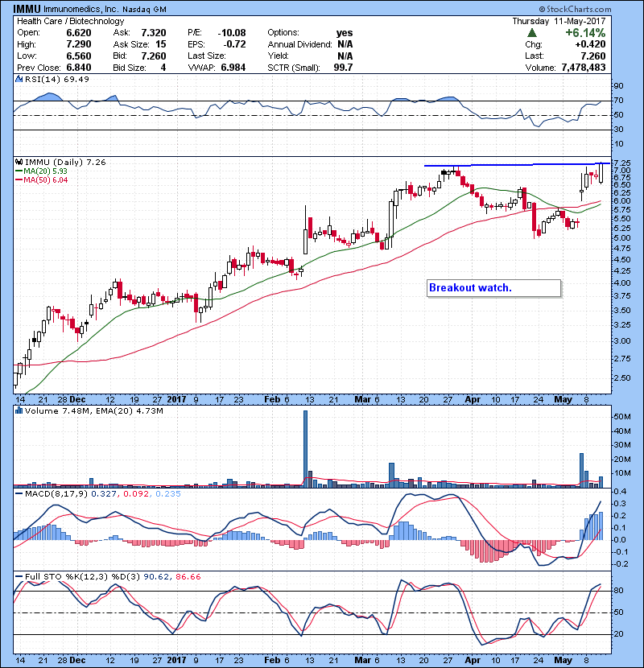Click the Breakout watch annotation box
The height and width of the screenshot is (668, 644).
[493, 288]
